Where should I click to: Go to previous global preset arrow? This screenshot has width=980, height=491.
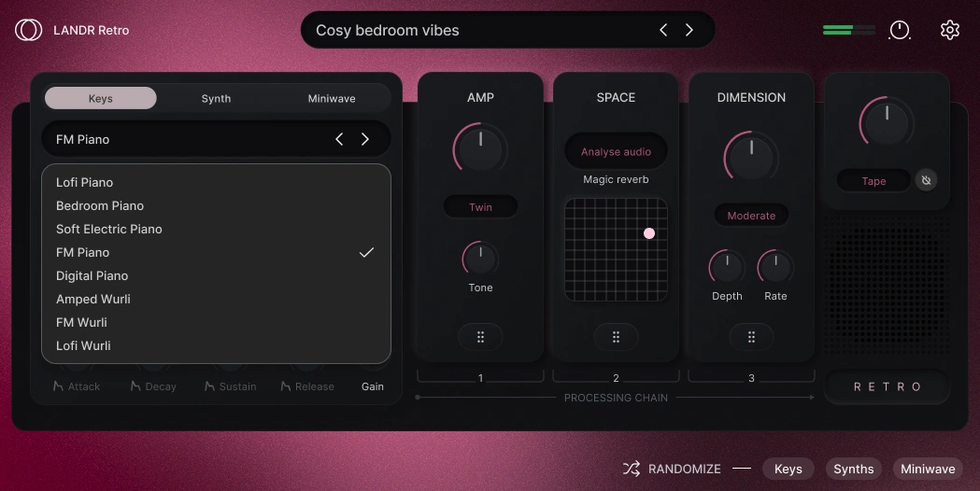(x=663, y=30)
